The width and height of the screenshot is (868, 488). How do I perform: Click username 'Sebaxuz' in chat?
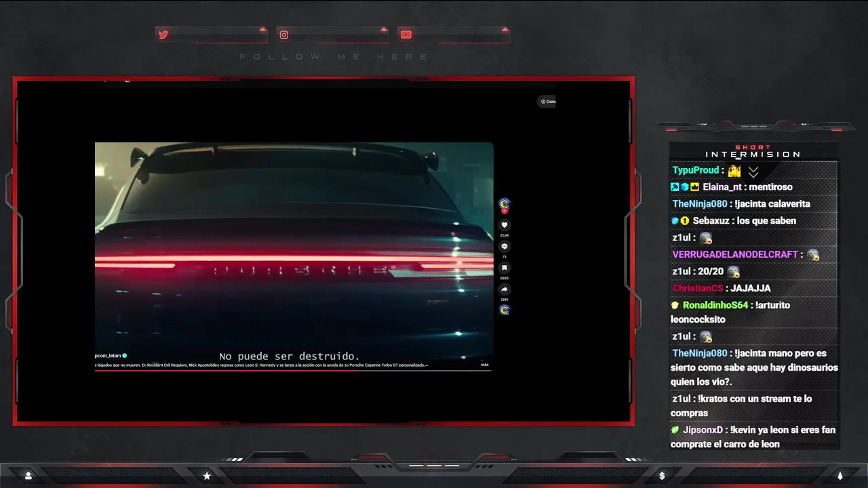point(710,221)
